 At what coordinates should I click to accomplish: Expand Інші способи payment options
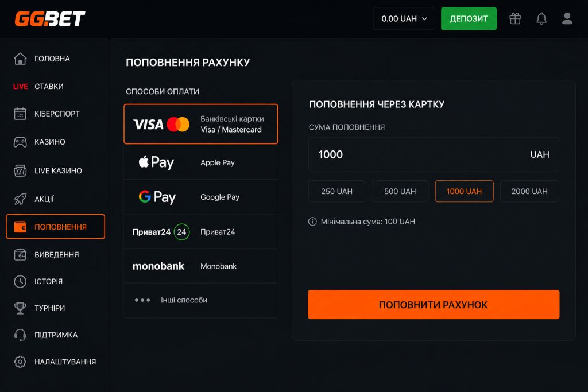coord(201,300)
